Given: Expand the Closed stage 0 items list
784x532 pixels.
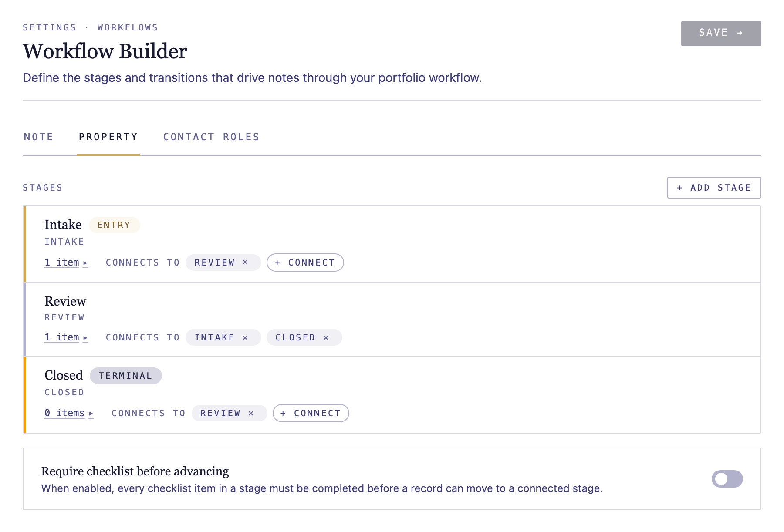Looking at the screenshot, I should tap(69, 413).
